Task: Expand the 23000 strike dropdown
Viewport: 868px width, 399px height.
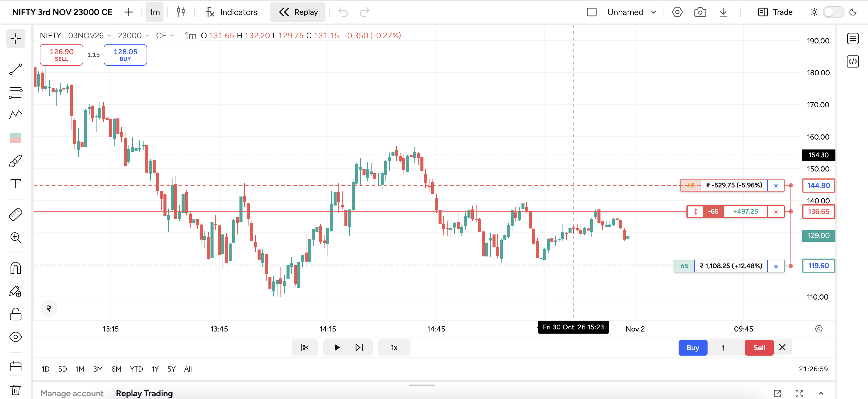Action: pos(133,35)
